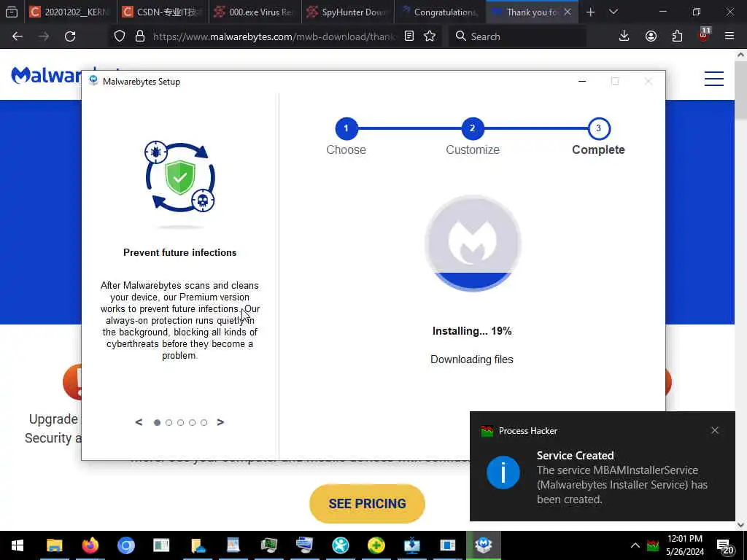Click the URL address field
This screenshot has height=560, width=747.
(x=274, y=36)
